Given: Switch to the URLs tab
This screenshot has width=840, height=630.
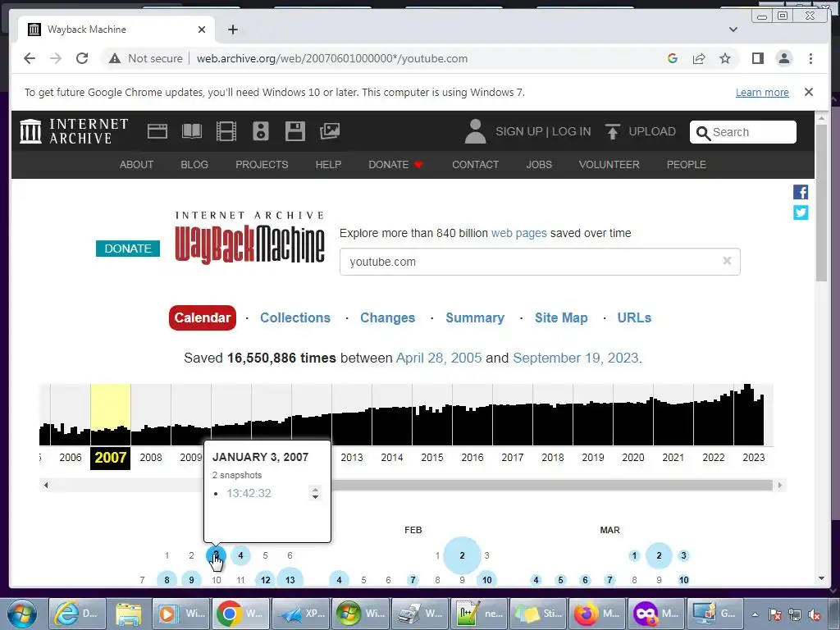Looking at the screenshot, I should [x=634, y=317].
